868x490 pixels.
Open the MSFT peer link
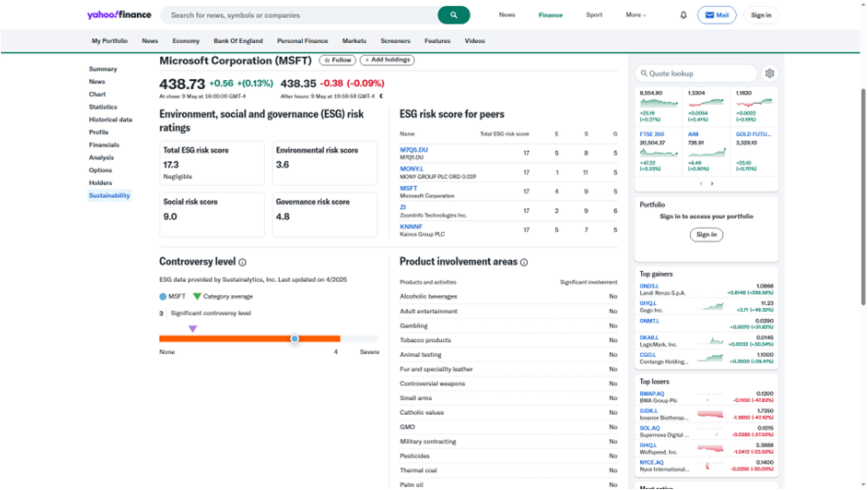(x=409, y=188)
